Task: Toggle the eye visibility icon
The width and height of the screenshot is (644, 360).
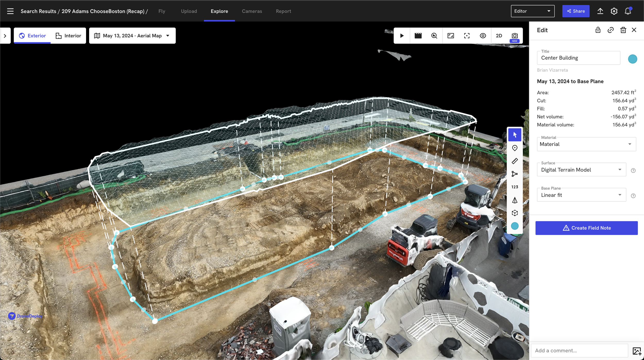Action: pos(483,36)
